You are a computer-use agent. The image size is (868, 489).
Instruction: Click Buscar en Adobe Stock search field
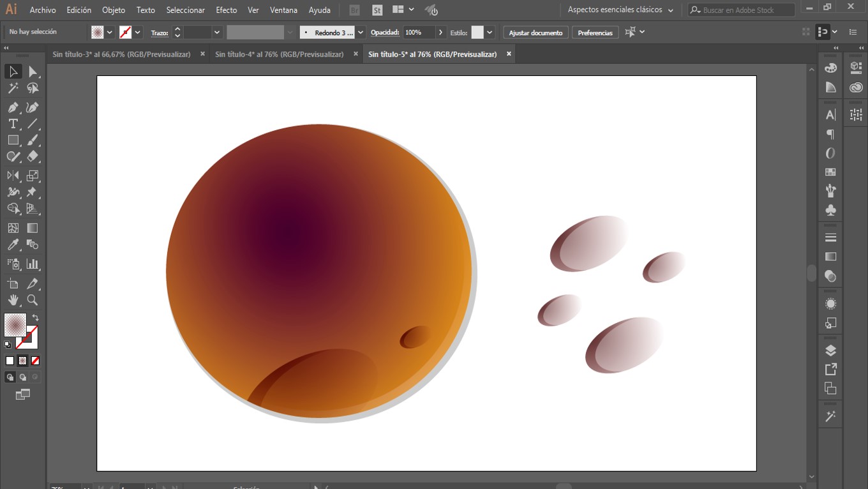click(x=741, y=10)
